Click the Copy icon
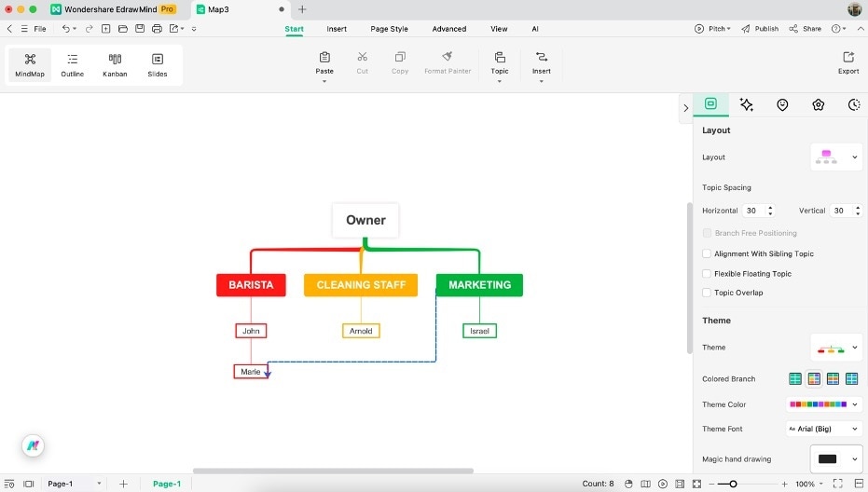 coord(400,57)
